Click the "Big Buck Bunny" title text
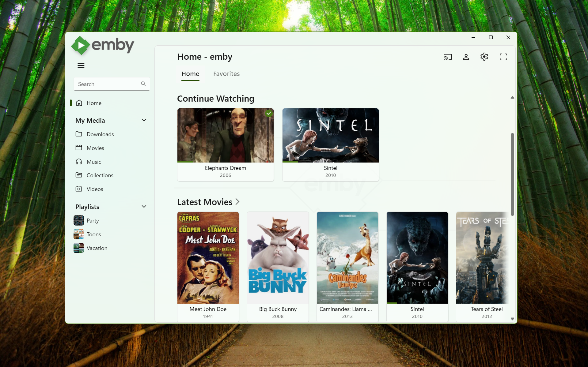 pyautogui.click(x=278, y=309)
